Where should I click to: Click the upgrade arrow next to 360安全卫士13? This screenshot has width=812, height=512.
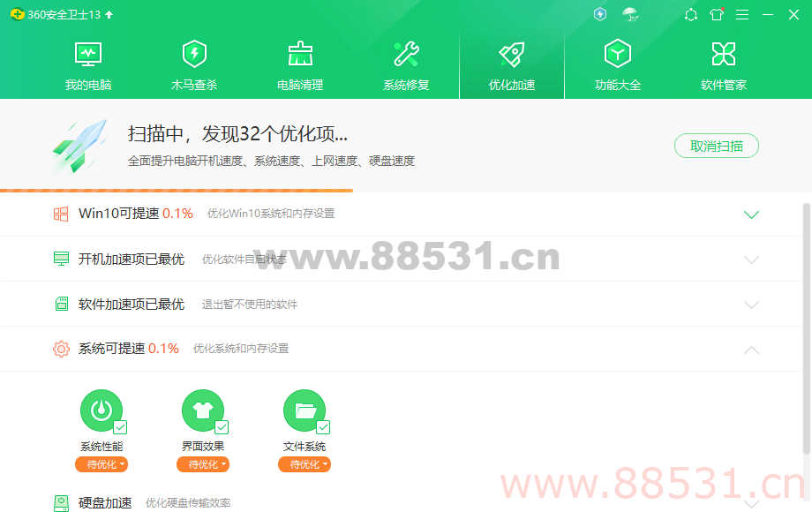[109, 14]
